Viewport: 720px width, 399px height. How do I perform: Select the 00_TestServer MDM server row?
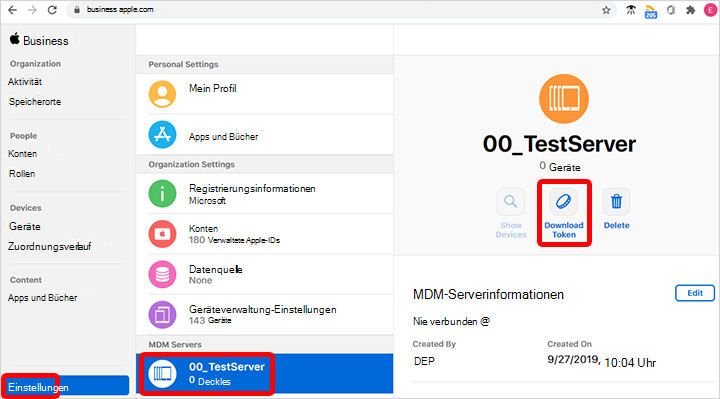pyautogui.click(x=264, y=374)
